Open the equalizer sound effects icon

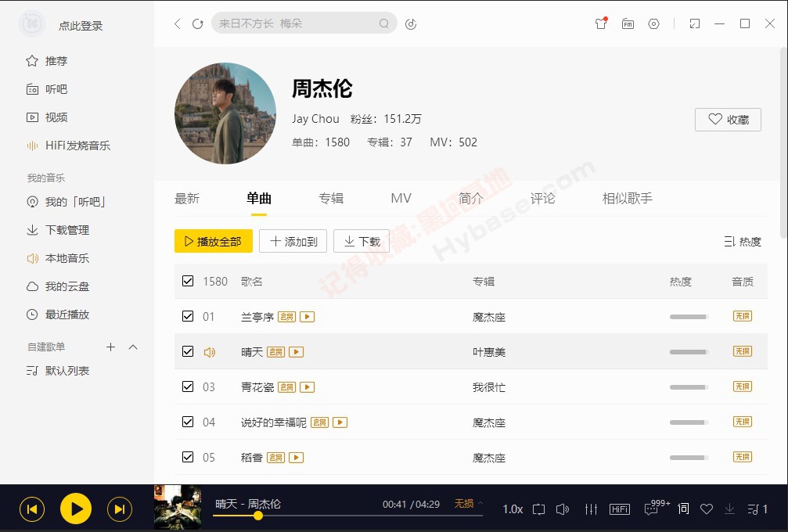[591, 509]
